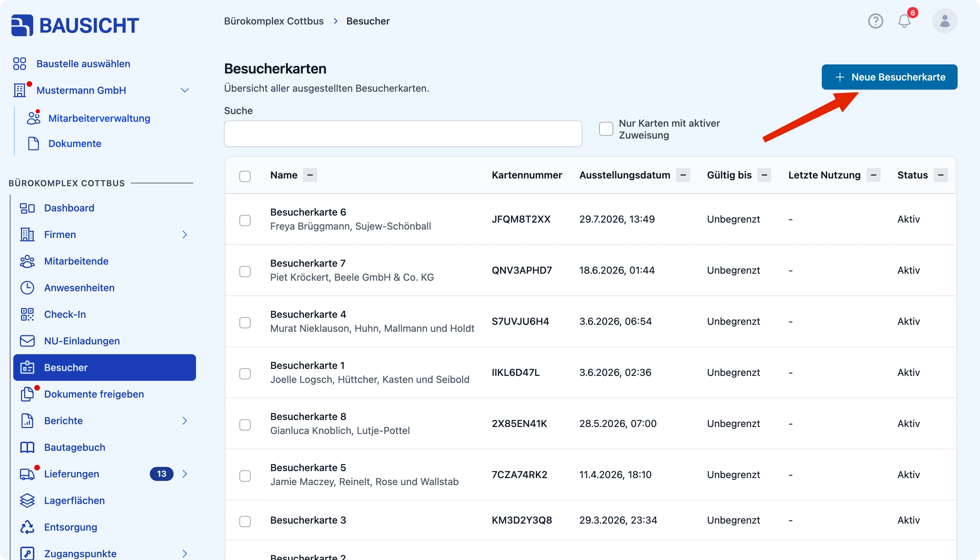Click breadcrumb chevron after Bürokomplex Cottbus

335,21
